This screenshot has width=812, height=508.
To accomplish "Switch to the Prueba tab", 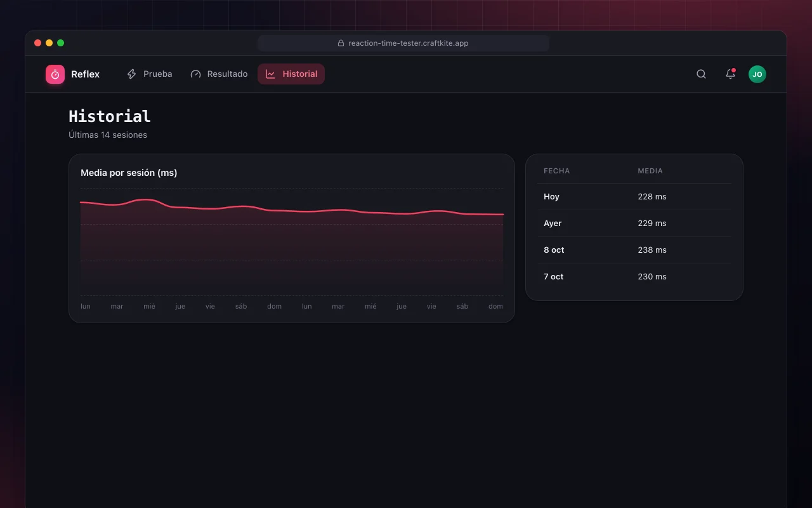I will [x=149, y=74].
